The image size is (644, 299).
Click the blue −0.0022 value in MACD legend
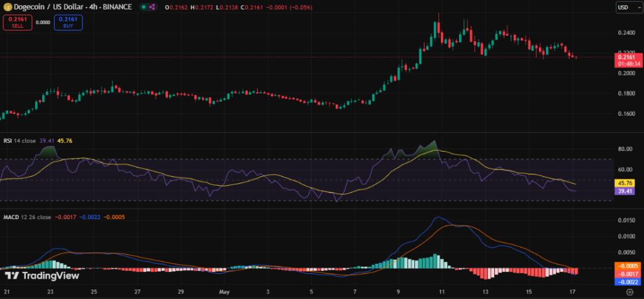point(89,217)
